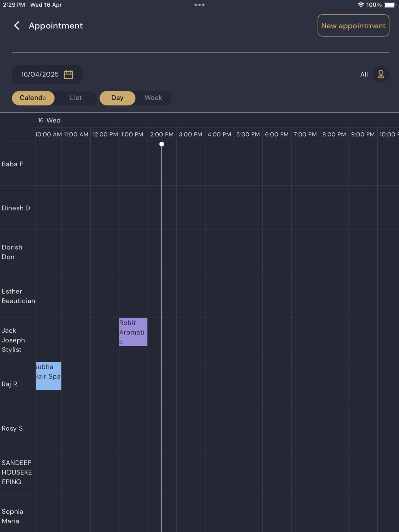Select the Dinesh D staff row
Image resolution: width=399 pixels, height=532 pixels.
click(x=18, y=208)
